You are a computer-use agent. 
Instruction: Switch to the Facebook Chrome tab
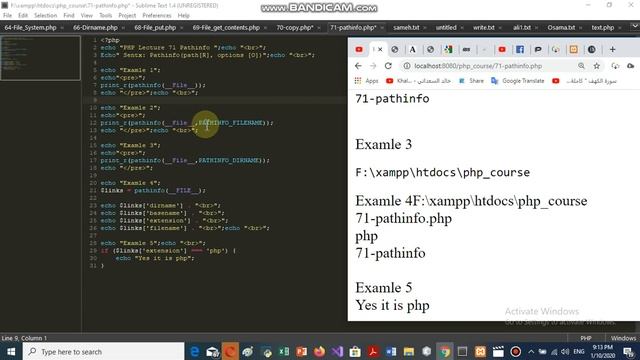(520, 49)
